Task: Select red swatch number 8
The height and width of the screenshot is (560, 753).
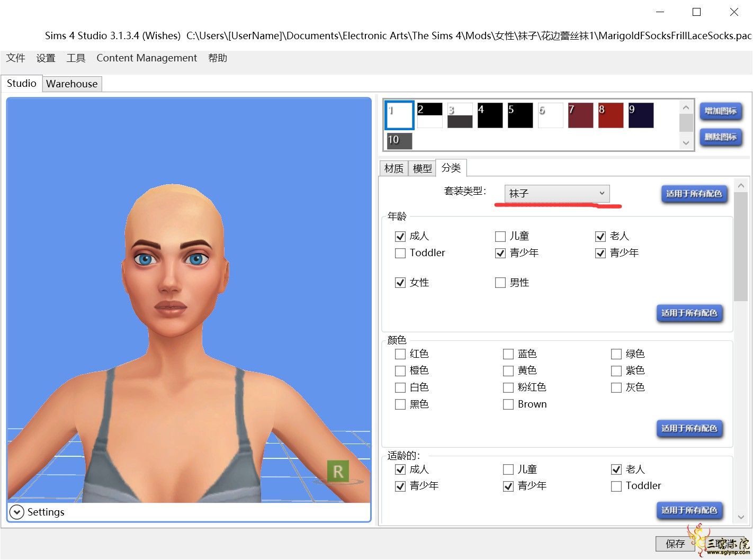Action: click(x=611, y=115)
